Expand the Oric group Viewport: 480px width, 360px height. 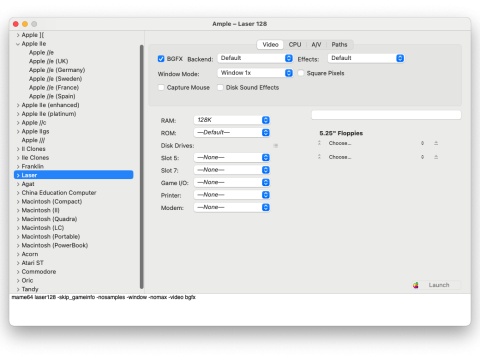(x=18, y=280)
